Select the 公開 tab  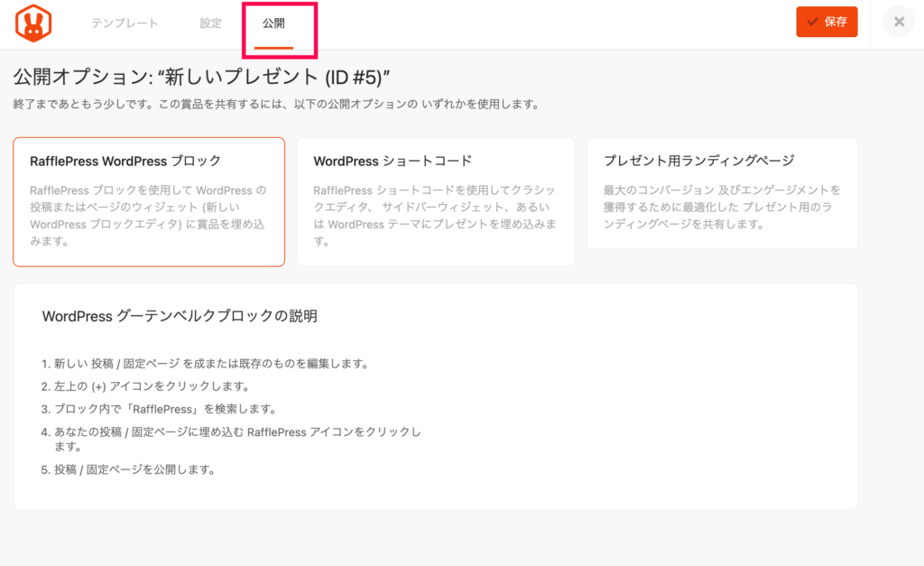click(x=273, y=23)
